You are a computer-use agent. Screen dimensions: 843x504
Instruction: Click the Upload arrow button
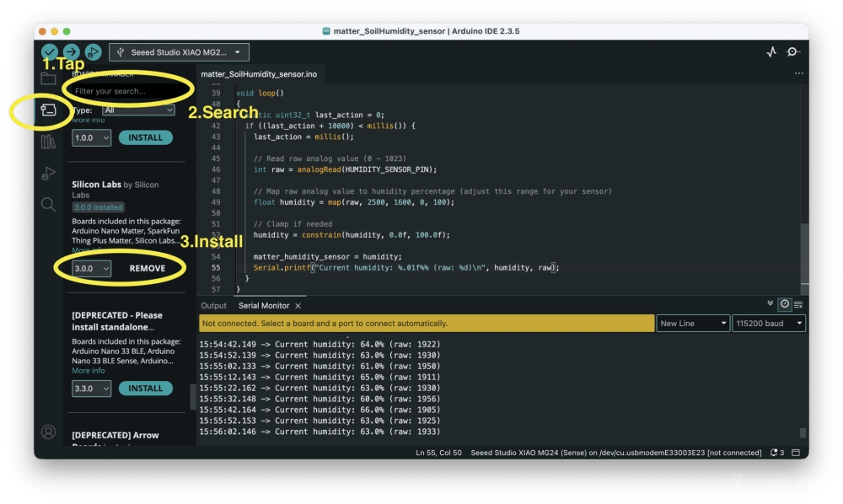(72, 51)
